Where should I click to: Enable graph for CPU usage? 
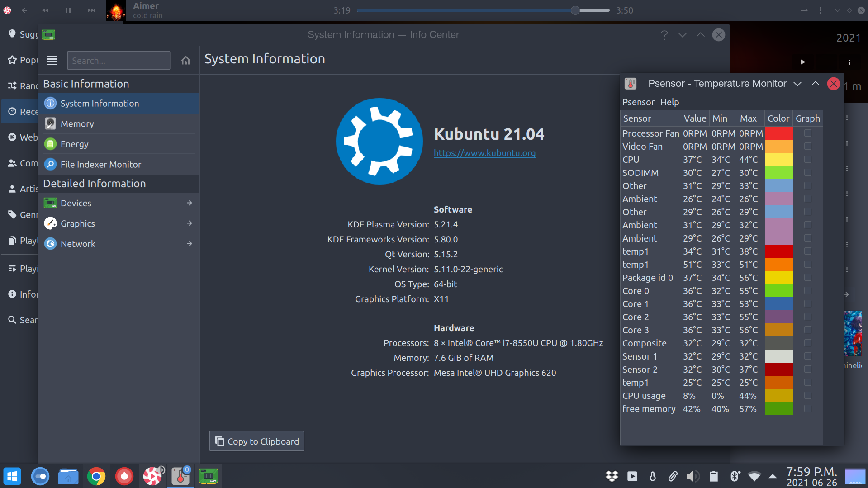807,395
